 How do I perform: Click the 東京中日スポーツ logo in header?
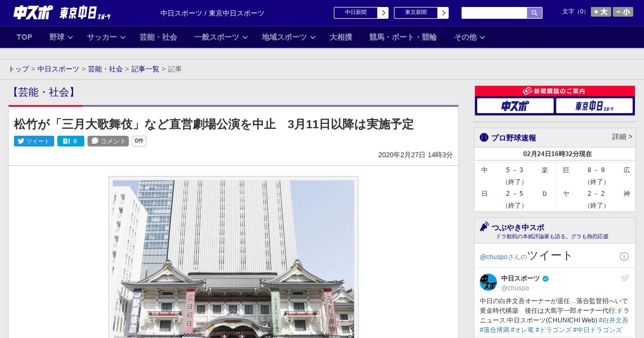[85, 13]
